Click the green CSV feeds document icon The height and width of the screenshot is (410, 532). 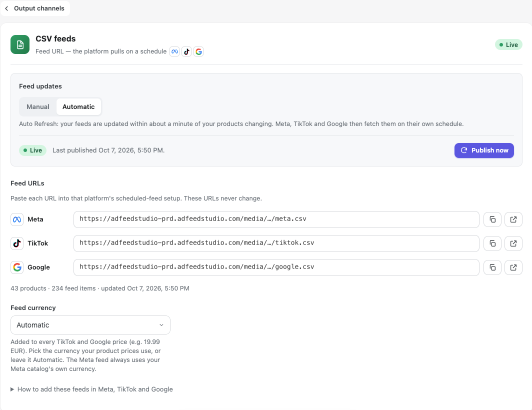coord(20,44)
